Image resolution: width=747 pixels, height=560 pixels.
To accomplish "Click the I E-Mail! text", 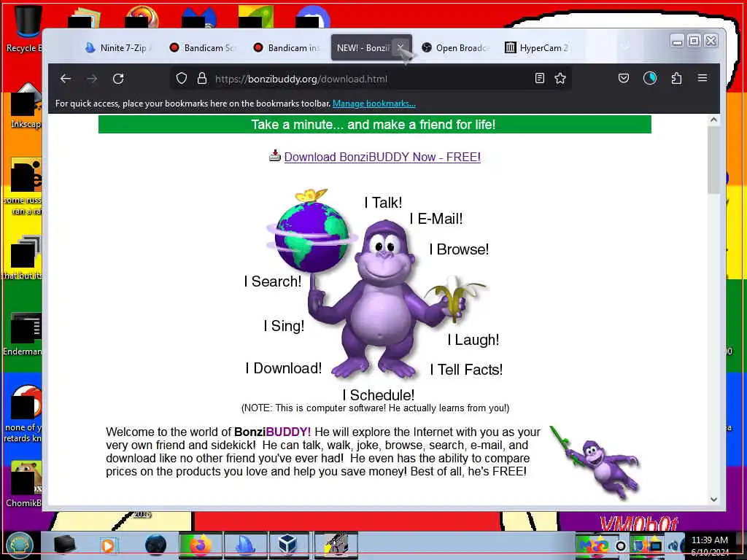I will point(436,219).
